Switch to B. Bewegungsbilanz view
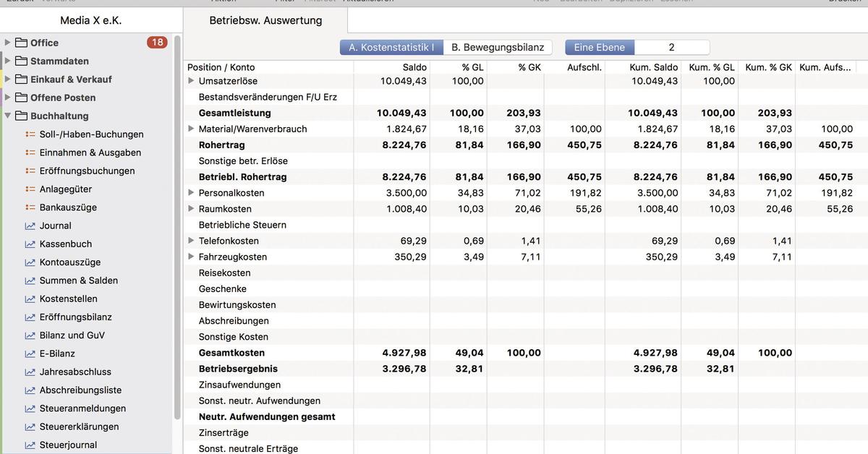The image size is (868, 454). click(x=498, y=47)
